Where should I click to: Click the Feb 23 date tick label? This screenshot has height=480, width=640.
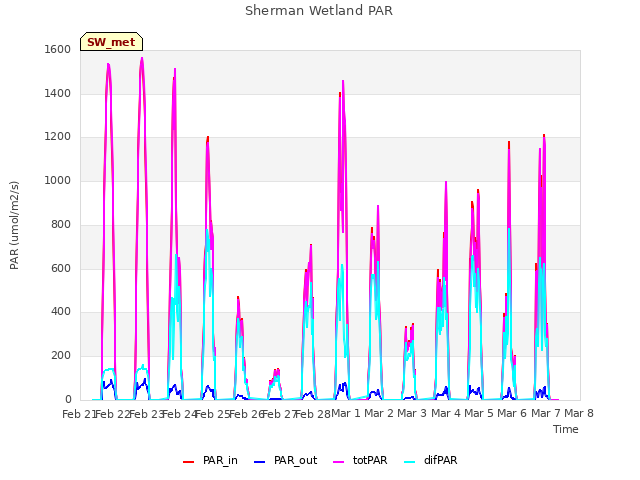[145, 414]
